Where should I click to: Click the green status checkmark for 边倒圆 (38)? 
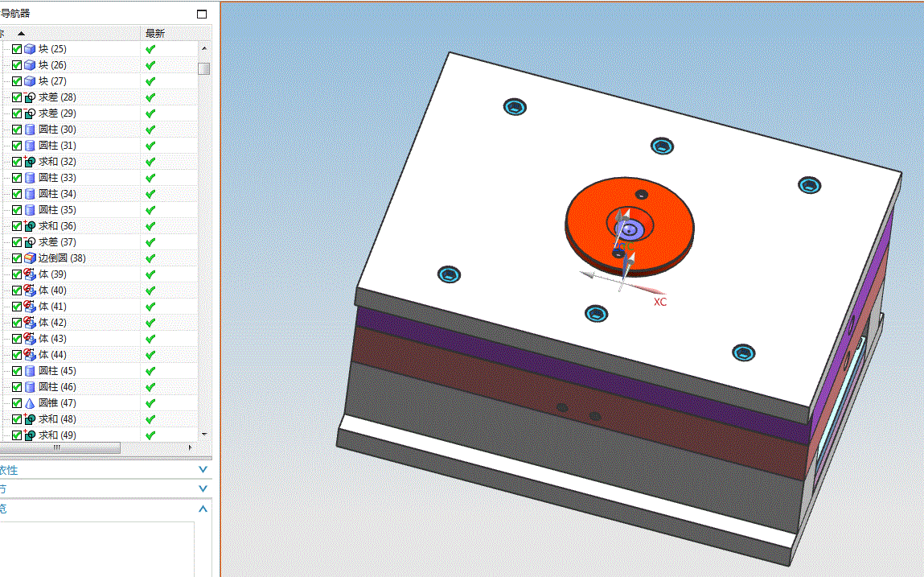(x=150, y=258)
